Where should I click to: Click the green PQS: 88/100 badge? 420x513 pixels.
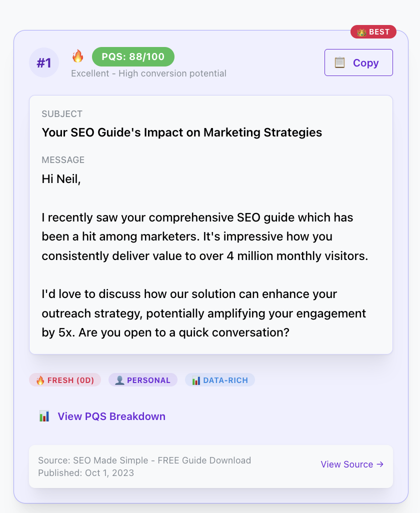point(133,56)
